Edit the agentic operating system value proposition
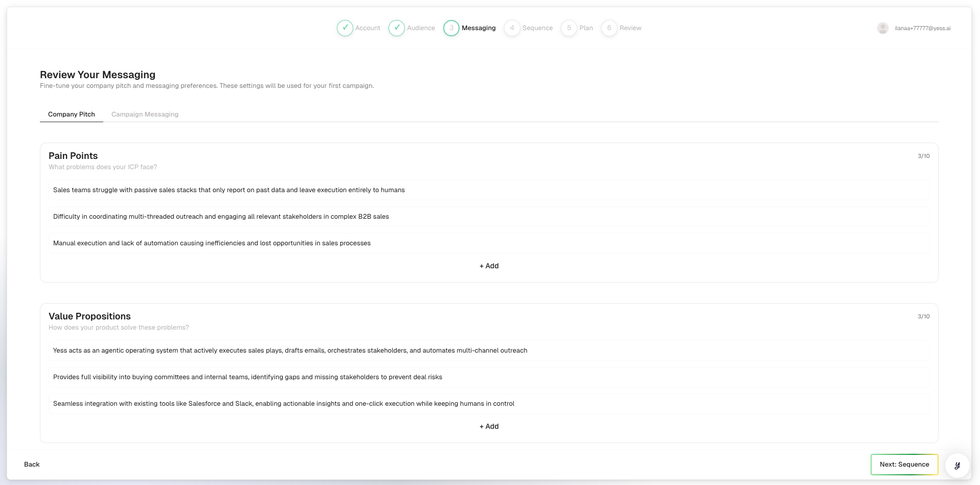The width and height of the screenshot is (980, 485). [489, 351]
